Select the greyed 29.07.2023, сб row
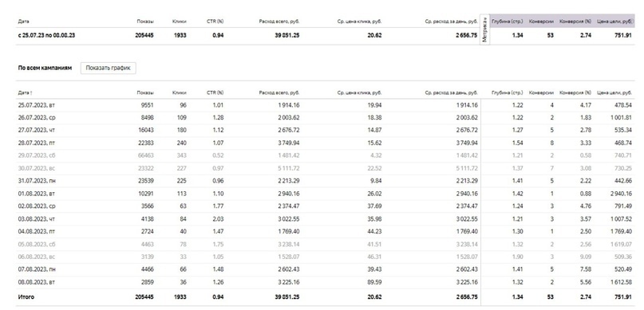 pyautogui.click(x=325, y=155)
